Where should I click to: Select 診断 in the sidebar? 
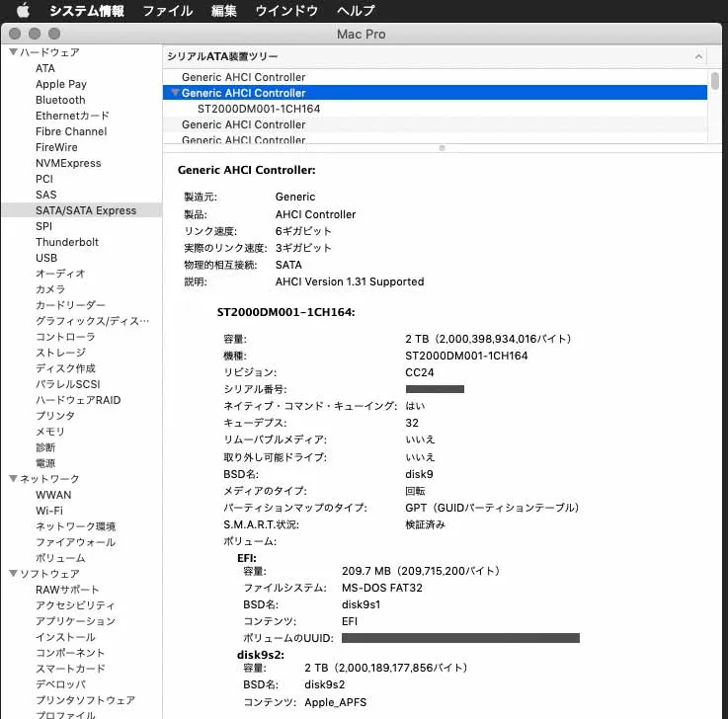click(45, 447)
